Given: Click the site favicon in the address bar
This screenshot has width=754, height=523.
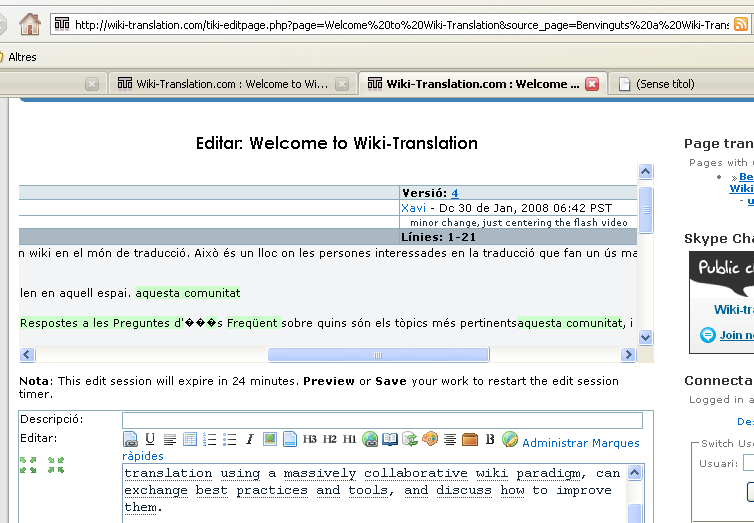Looking at the screenshot, I should coord(62,24).
